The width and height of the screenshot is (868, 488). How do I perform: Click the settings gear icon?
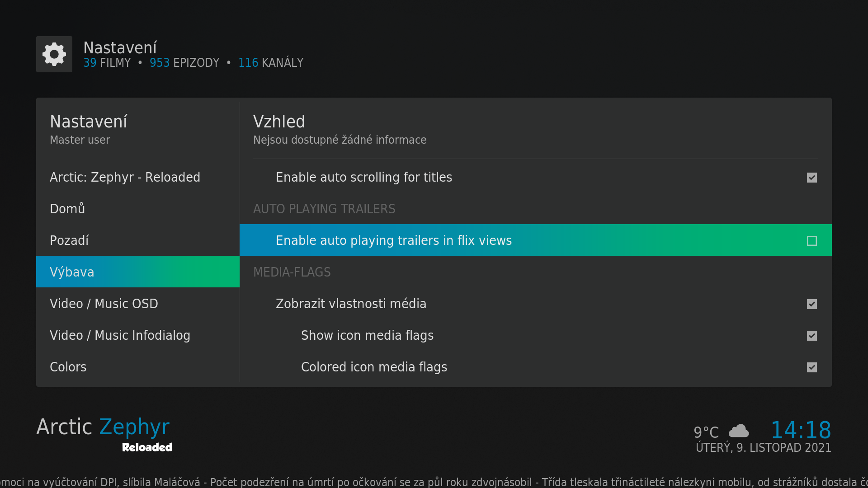pos(54,54)
